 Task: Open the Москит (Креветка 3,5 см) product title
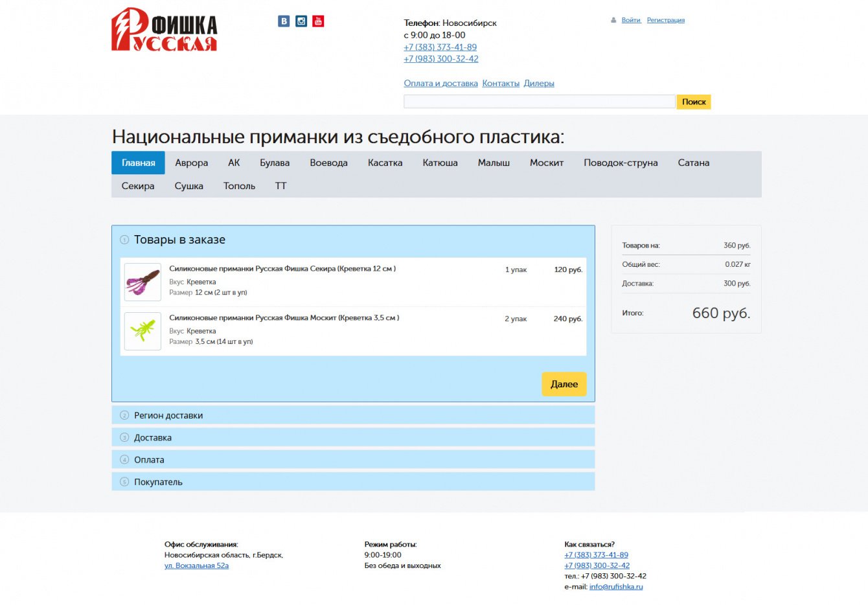click(x=284, y=318)
